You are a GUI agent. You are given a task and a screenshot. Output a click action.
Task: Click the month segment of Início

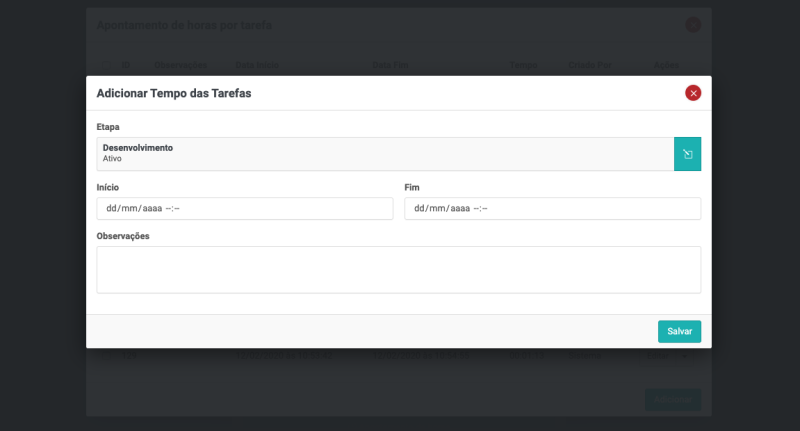point(129,208)
